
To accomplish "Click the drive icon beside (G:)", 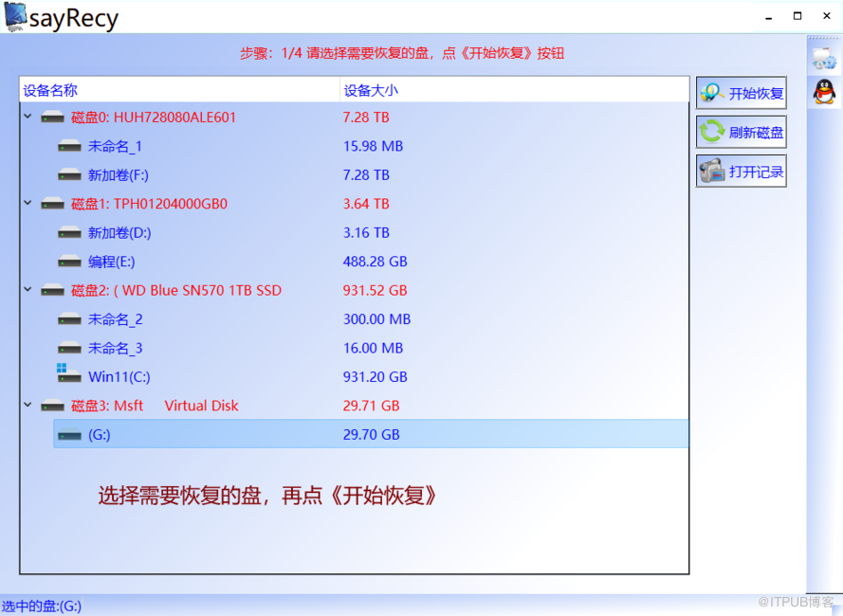I will [70, 434].
